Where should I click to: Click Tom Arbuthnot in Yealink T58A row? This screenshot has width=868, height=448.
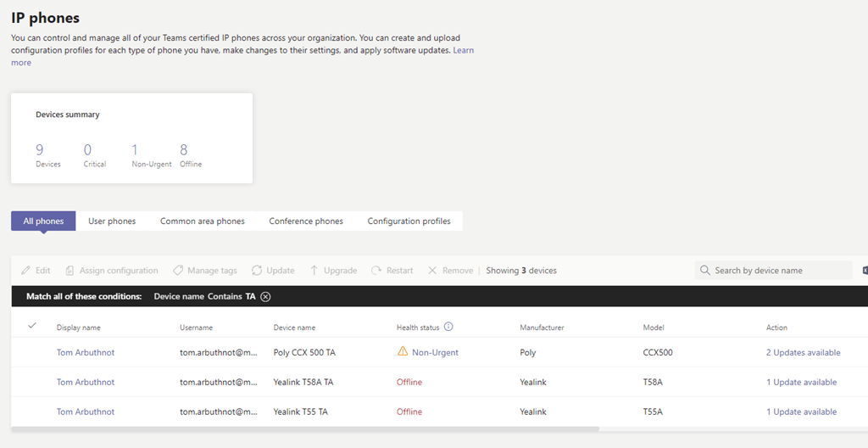[x=85, y=383]
